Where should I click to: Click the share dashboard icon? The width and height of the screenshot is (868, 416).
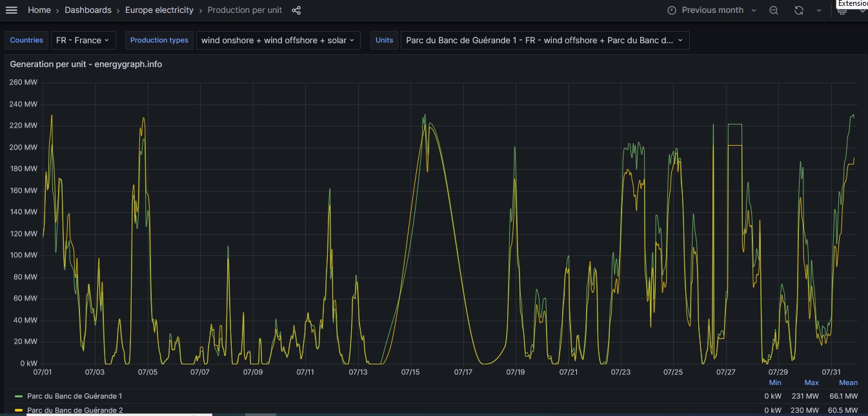[x=296, y=10]
